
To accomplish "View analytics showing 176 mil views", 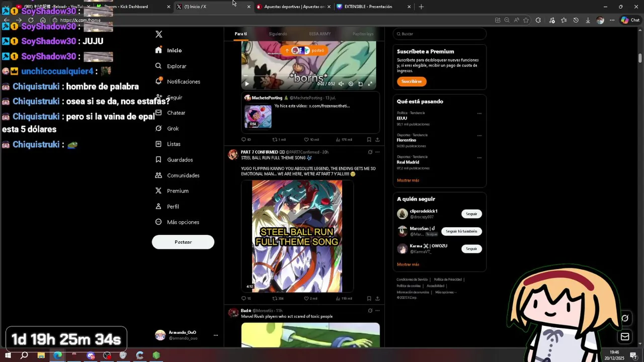I will [343, 139].
